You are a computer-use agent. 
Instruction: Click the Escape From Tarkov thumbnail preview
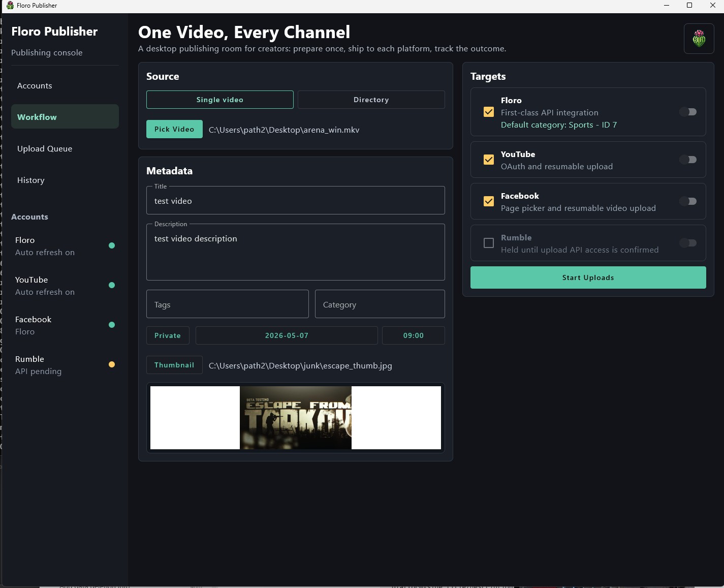[296, 418]
